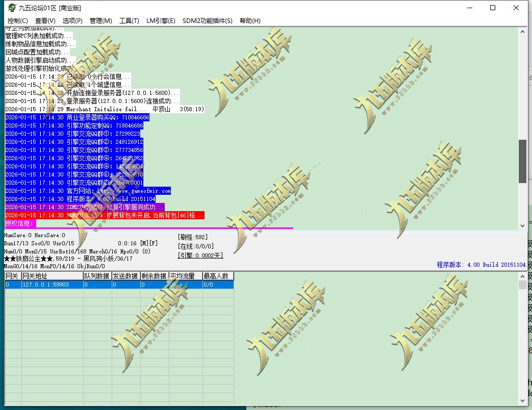Click the 炼制物品信息加载成功 log line
Viewport: 532px width, 410px height.
pos(40,44)
